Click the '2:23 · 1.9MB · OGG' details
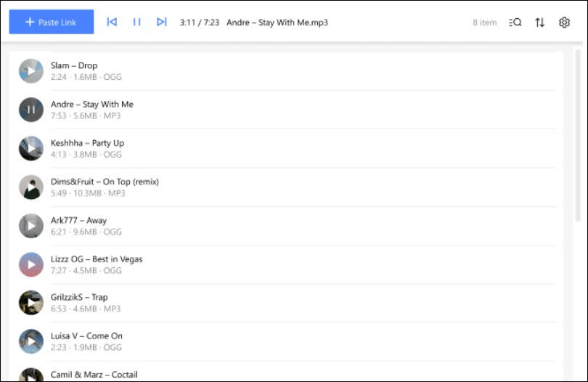 pyautogui.click(x=86, y=347)
